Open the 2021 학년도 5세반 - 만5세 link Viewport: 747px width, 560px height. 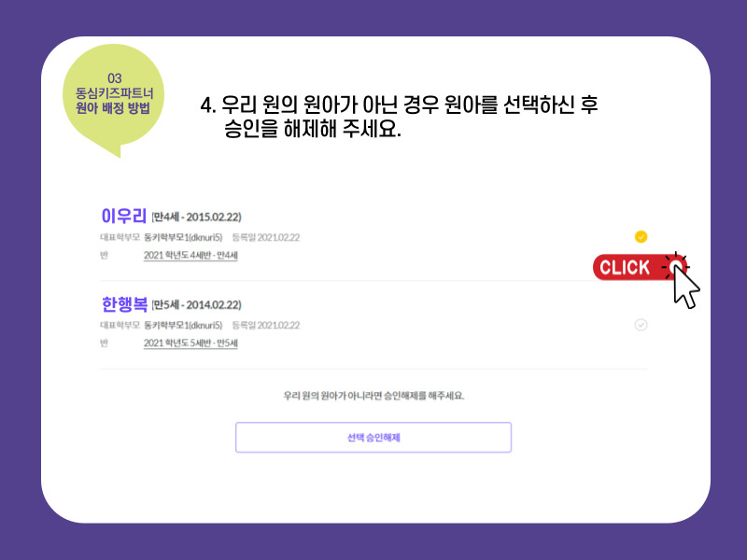[x=190, y=343]
